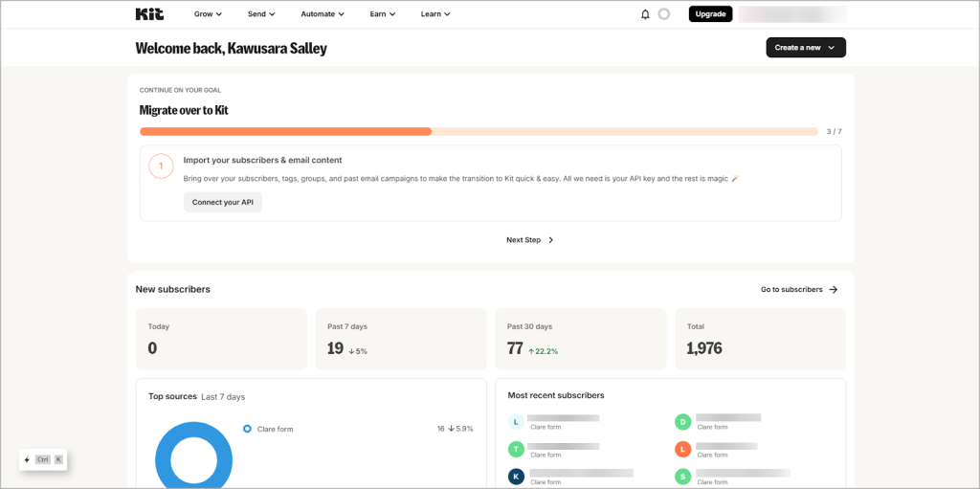Open the notifications bell
This screenshot has width=980, height=489.
pyautogui.click(x=645, y=14)
